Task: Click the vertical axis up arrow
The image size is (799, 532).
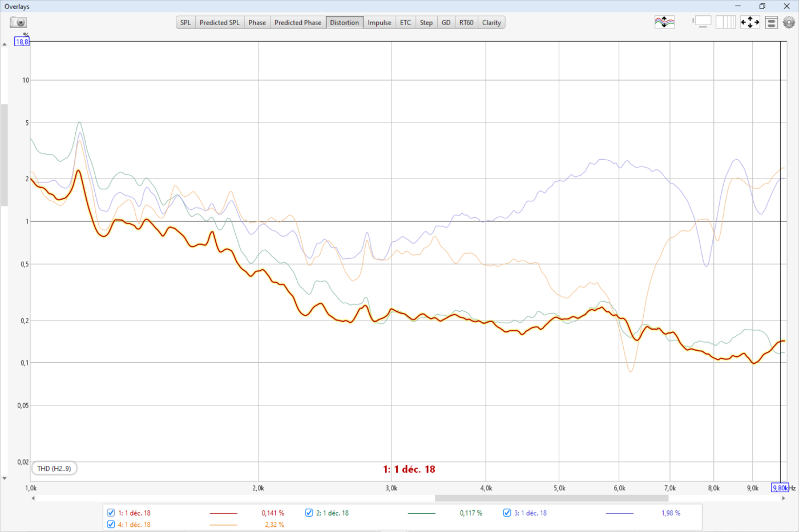Action: click(x=5, y=44)
